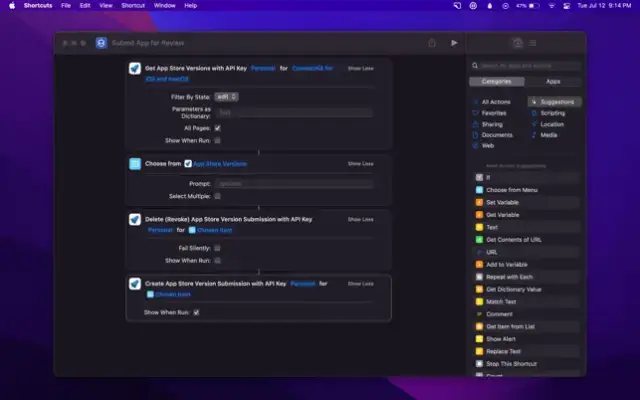Click the App Store Versions variable token
Image resolution: width=640 pixels, height=400 pixels.
click(x=216, y=164)
